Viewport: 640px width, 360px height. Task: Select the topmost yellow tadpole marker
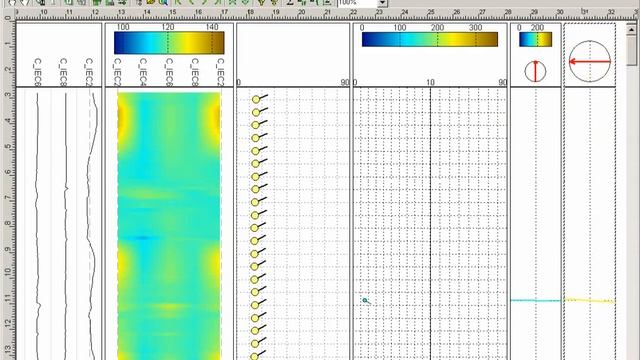[x=256, y=99]
